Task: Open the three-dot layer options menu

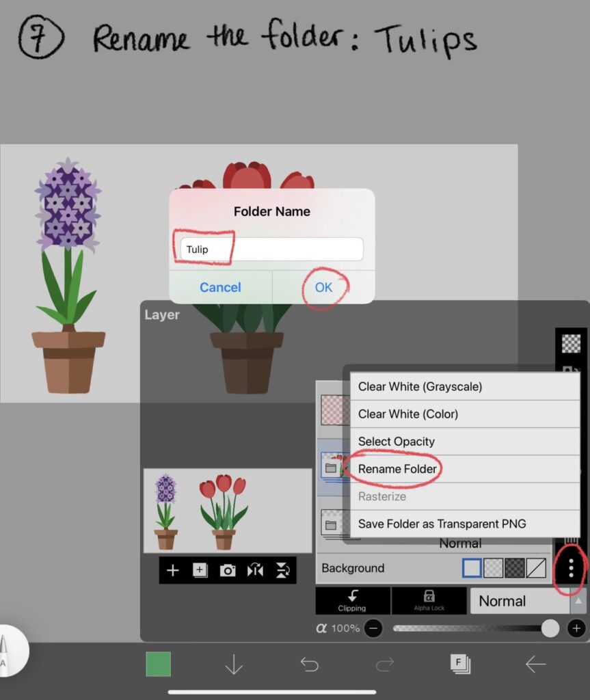Action: [571, 568]
